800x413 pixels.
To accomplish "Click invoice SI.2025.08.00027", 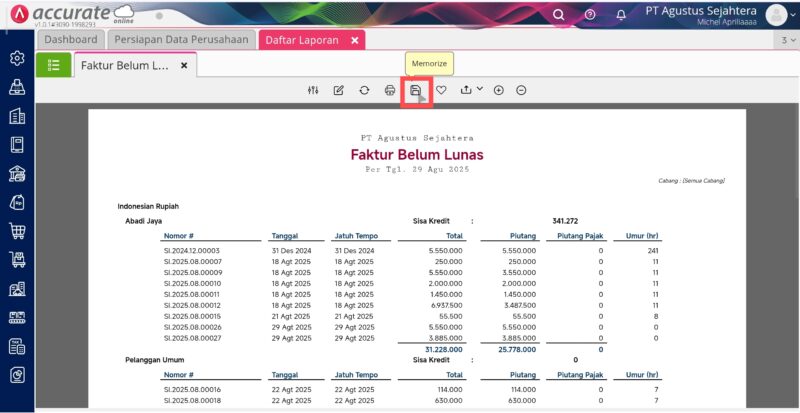I will pyautogui.click(x=193, y=338).
